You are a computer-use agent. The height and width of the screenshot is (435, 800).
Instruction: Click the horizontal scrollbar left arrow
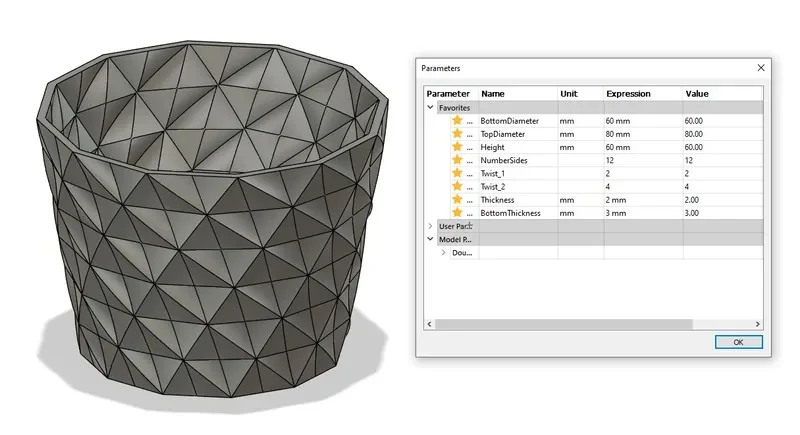430,324
